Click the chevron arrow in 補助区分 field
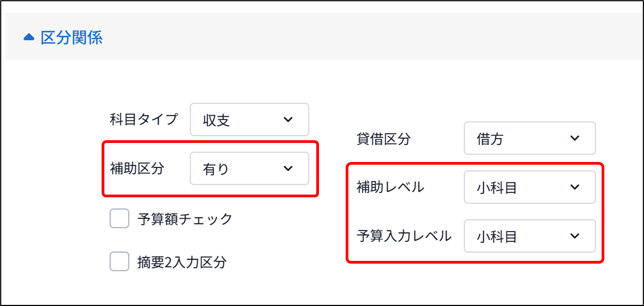Image resolution: width=644 pixels, height=306 pixels. tap(288, 168)
